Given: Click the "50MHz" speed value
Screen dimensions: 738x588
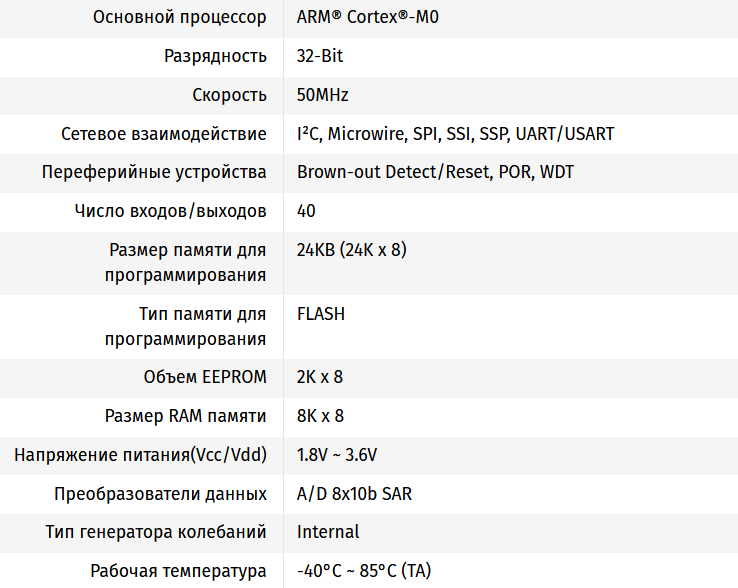Looking at the screenshot, I should [322, 95].
